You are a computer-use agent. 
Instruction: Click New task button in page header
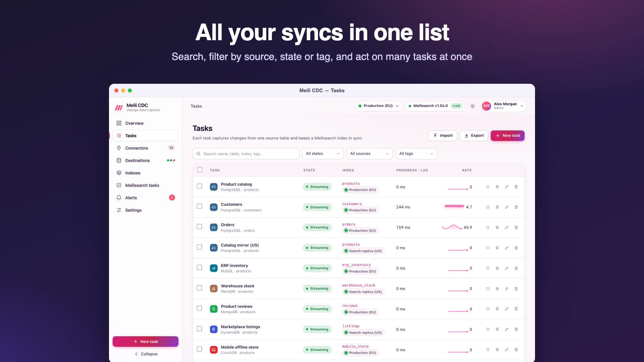point(507,136)
